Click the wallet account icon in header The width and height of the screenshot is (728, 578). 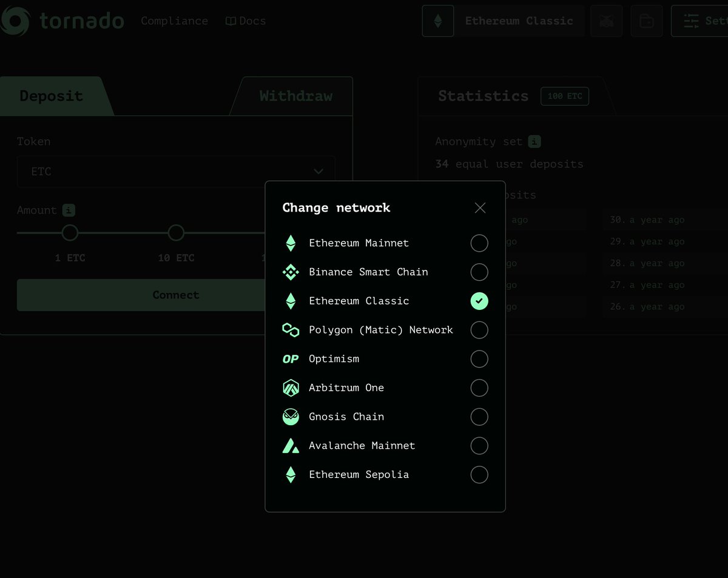(x=647, y=21)
